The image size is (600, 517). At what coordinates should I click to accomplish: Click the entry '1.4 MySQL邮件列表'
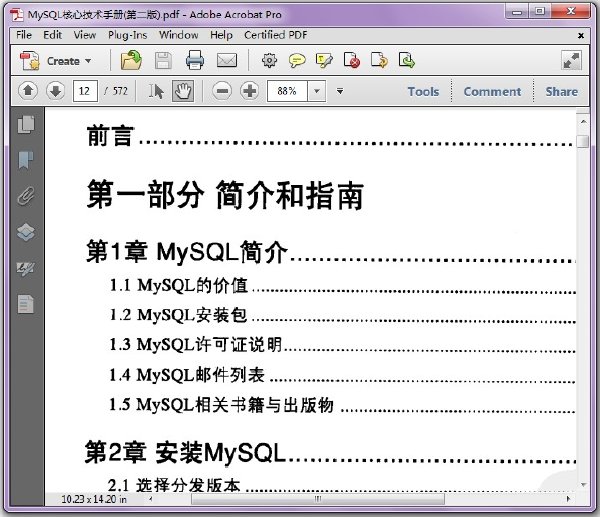coord(187,375)
